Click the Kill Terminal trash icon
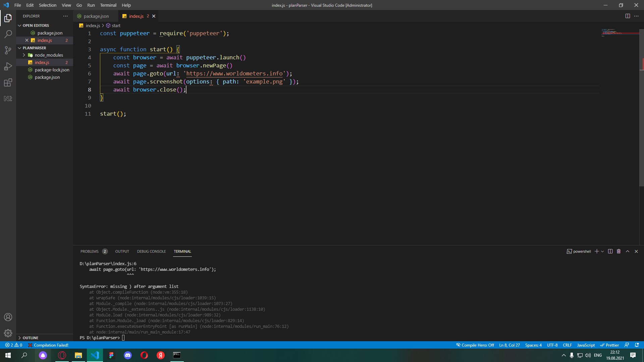Screen dimensions: 644x362 click(619, 251)
